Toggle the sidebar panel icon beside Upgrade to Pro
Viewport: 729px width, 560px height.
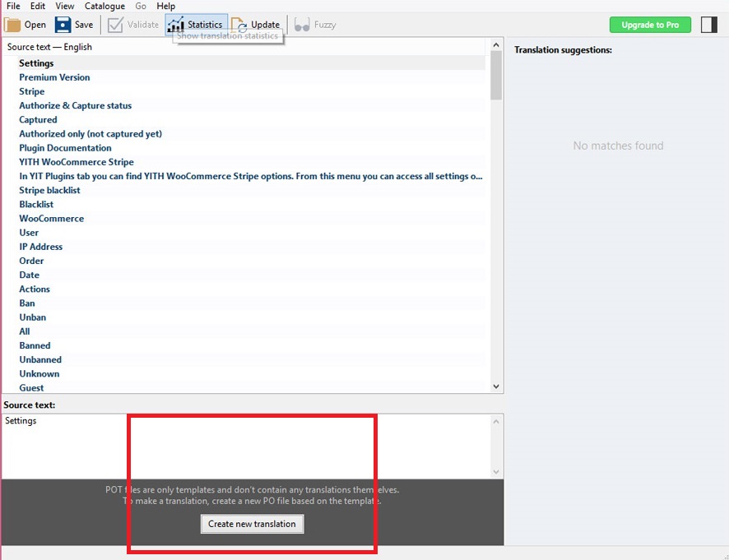(709, 25)
